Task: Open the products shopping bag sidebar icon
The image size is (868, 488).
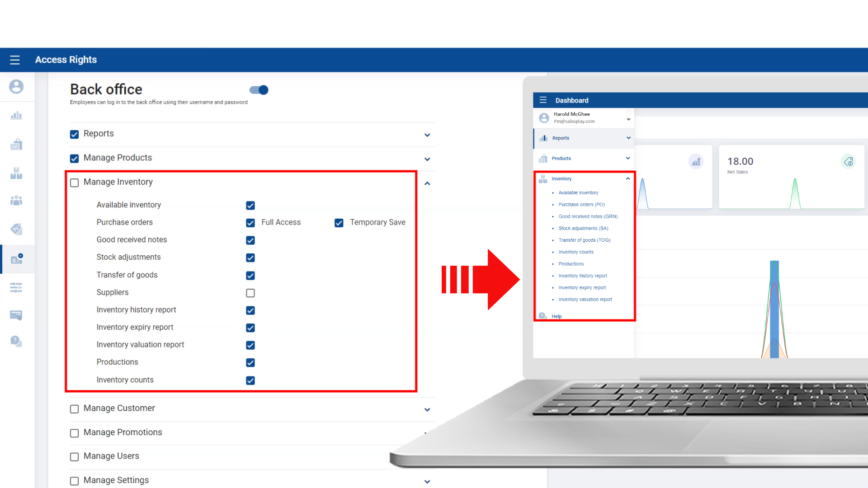Action: click(x=16, y=145)
